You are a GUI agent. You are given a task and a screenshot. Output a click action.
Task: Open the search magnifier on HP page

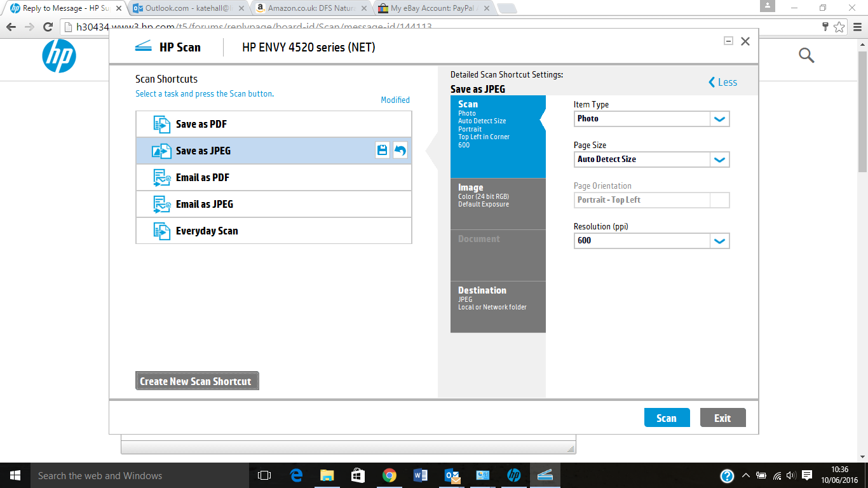[x=806, y=55]
